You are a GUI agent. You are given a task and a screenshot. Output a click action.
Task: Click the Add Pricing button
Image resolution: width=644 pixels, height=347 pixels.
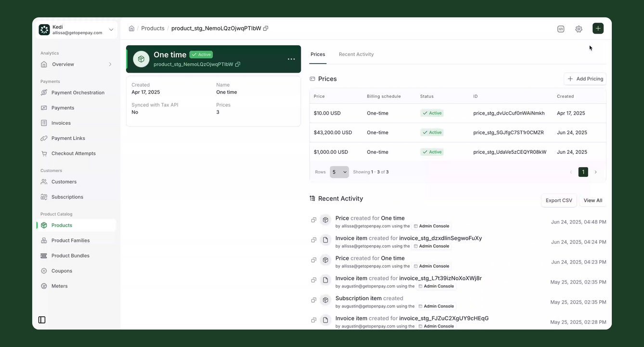coord(585,79)
